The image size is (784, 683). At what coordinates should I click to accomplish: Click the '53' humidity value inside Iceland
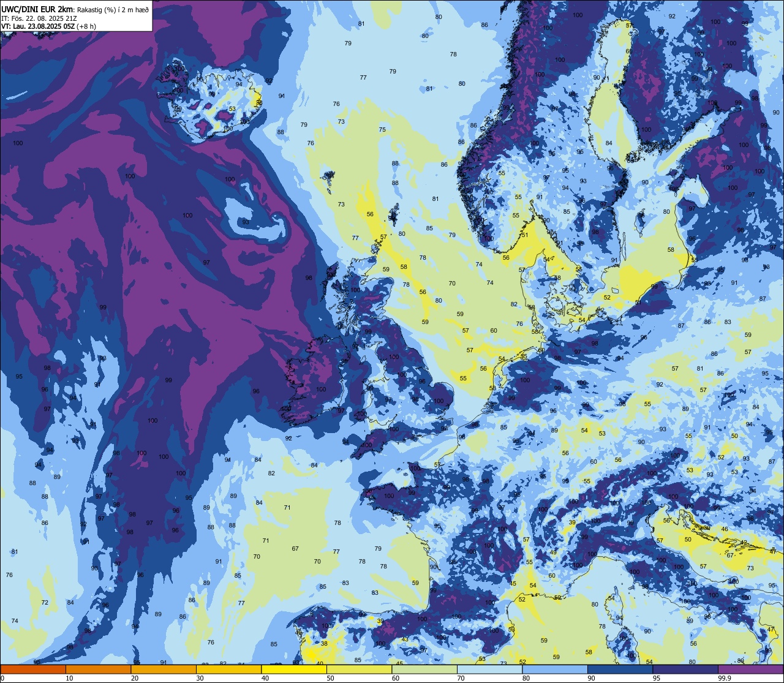click(x=232, y=109)
